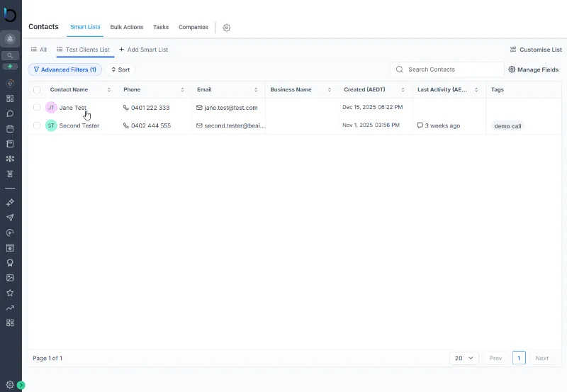This screenshot has width=567, height=392.
Task: Go to page 1 in pagination
Action: pyautogui.click(x=519, y=358)
